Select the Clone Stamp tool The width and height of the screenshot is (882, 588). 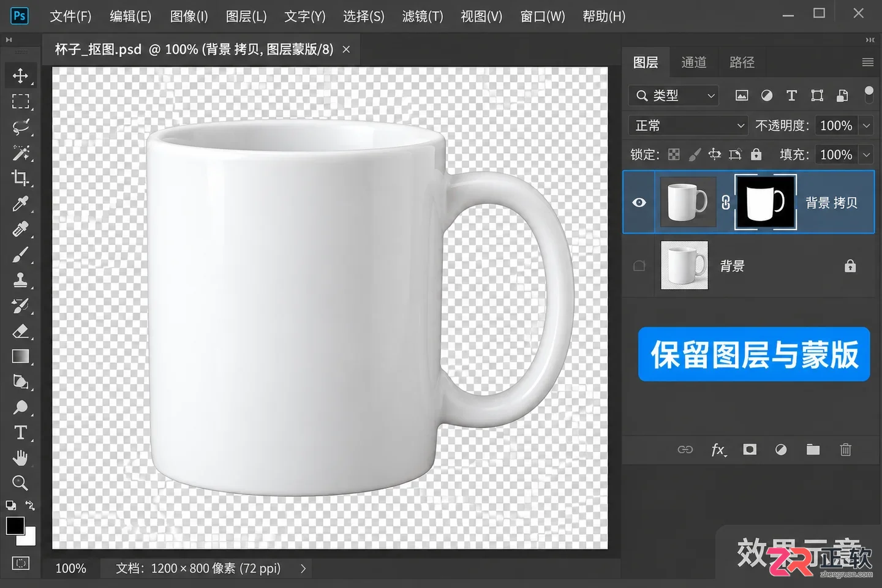[20, 280]
